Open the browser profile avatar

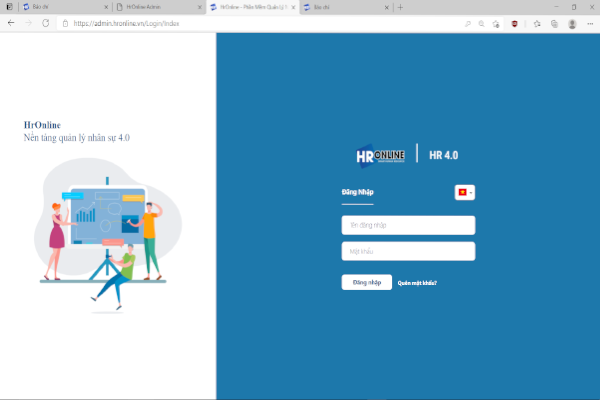point(572,24)
